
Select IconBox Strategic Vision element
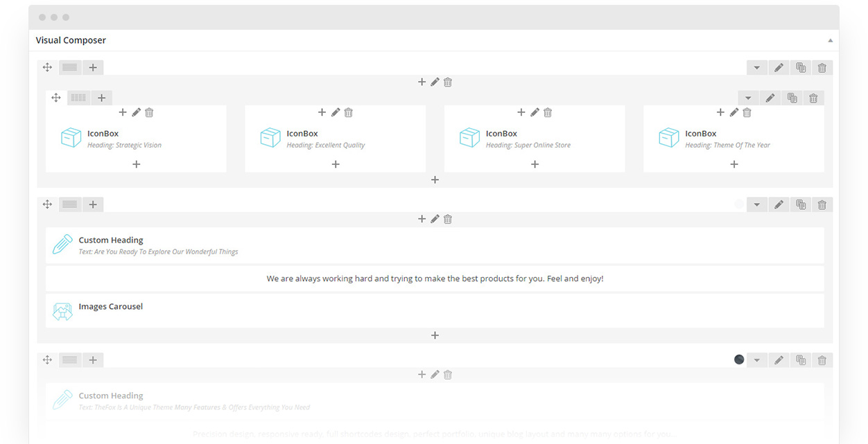[x=136, y=139]
